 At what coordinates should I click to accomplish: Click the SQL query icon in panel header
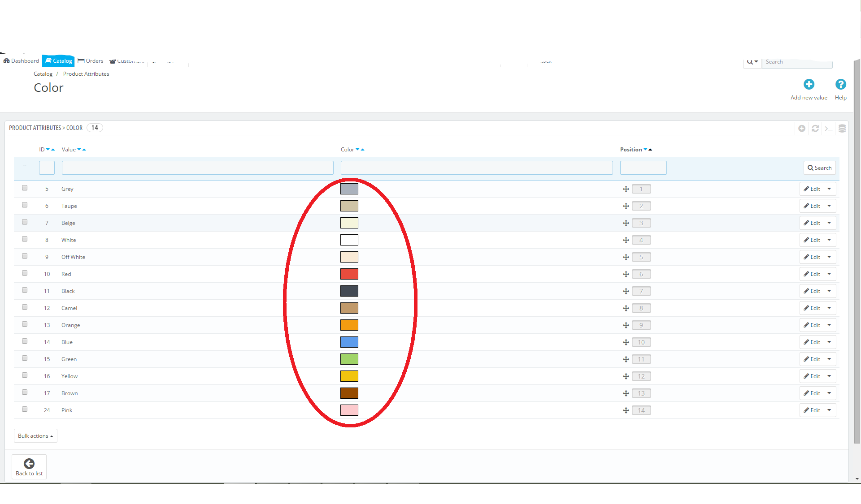coord(828,129)
